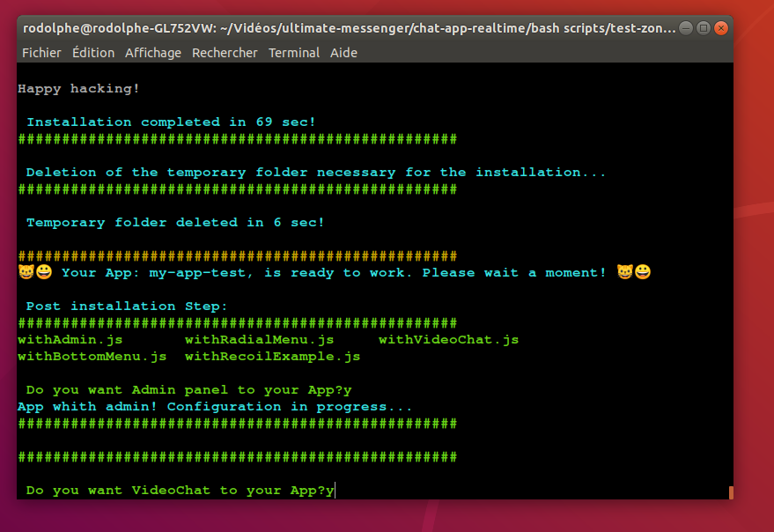Close the terminal window
Image resolution: width=774 pixels, height=532 pixels.
(721, 28)
